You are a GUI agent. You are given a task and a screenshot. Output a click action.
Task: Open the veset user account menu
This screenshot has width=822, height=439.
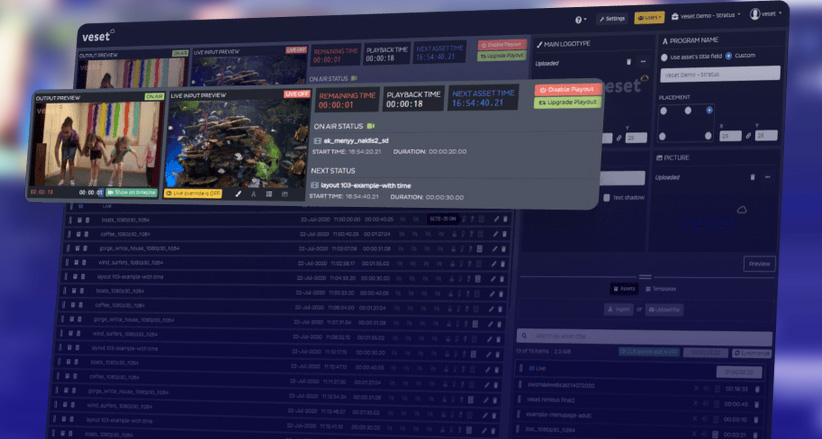point(765,14)
